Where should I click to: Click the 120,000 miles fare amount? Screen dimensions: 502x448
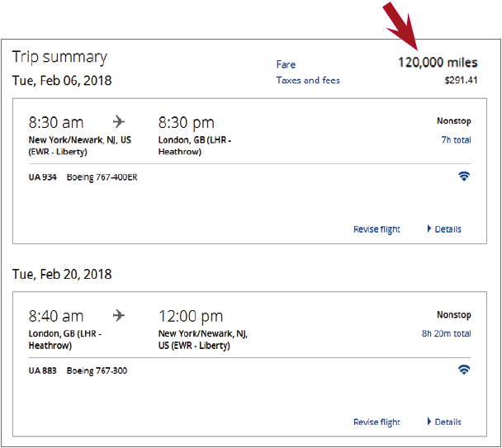click(437, 63)
